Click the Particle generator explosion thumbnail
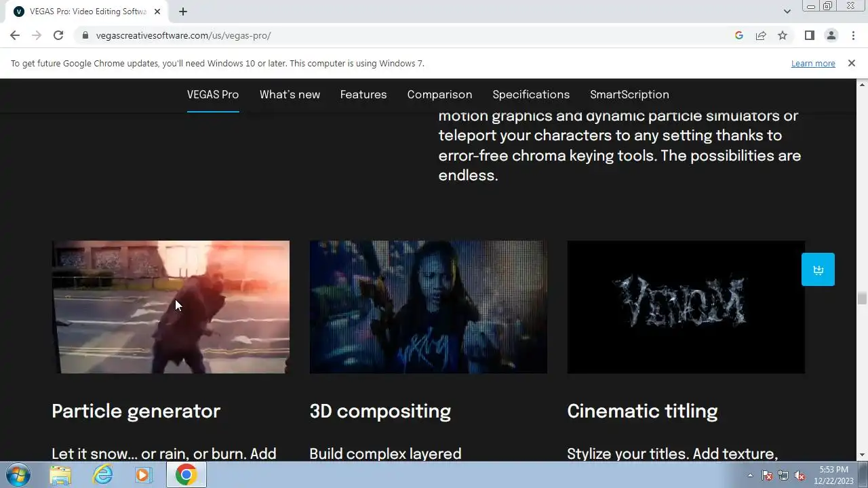The width and height of the screenshot is (868, 488). (171, 307)
